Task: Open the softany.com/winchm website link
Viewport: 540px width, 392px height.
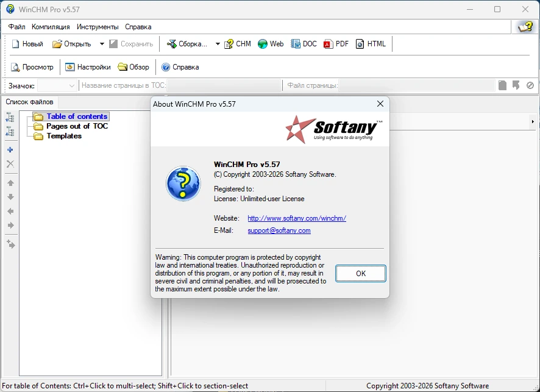Action: point(297,218)
